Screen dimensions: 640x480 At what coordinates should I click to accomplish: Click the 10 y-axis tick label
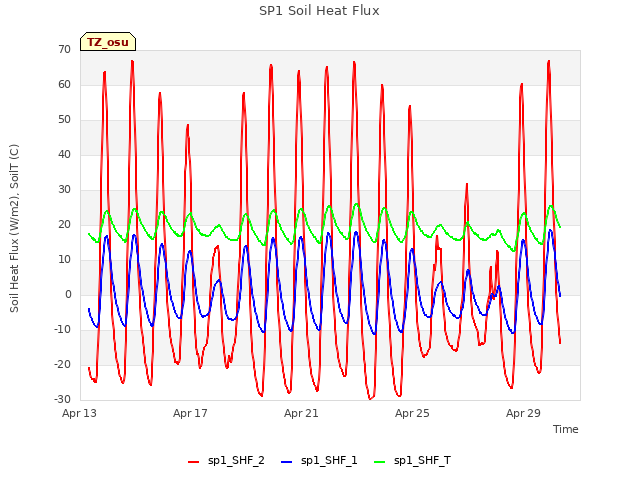tap(64, 260)
